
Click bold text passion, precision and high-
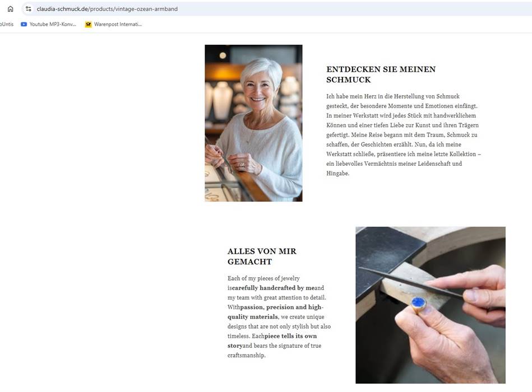tap(281, 307)
